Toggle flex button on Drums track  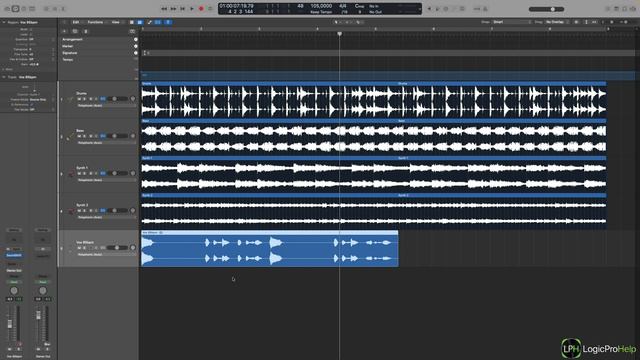point(103,99)
